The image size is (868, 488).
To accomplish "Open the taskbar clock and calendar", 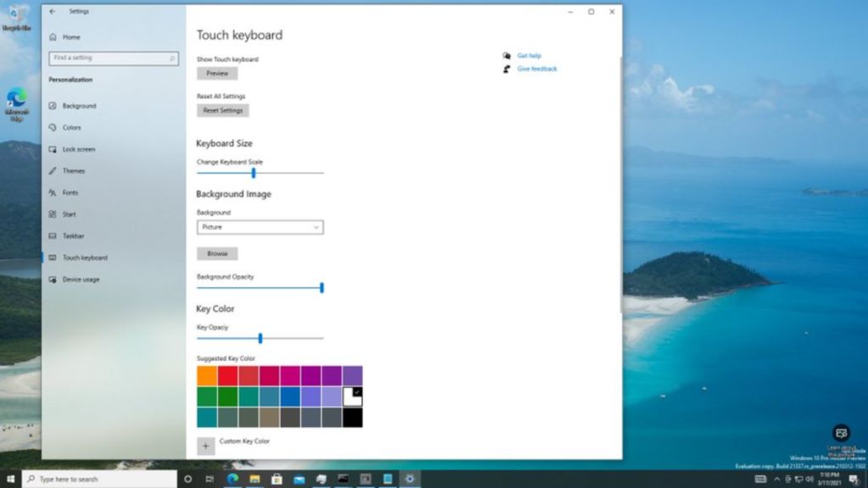I will (830, 480).
